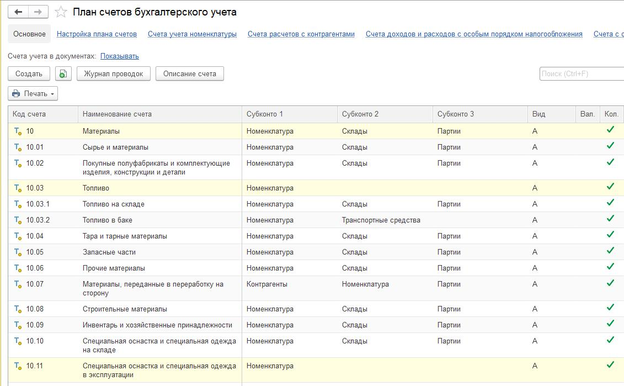Click the account icon for row 10.09
The height and width of the screenshot is (386, 624).
(x=18, y=325)
